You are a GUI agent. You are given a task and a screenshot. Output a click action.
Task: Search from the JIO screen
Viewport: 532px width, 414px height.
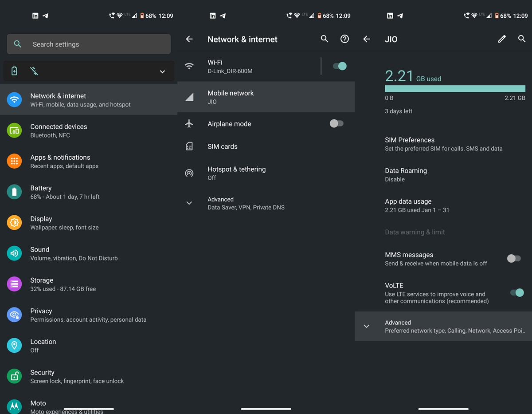coord(522,39)
